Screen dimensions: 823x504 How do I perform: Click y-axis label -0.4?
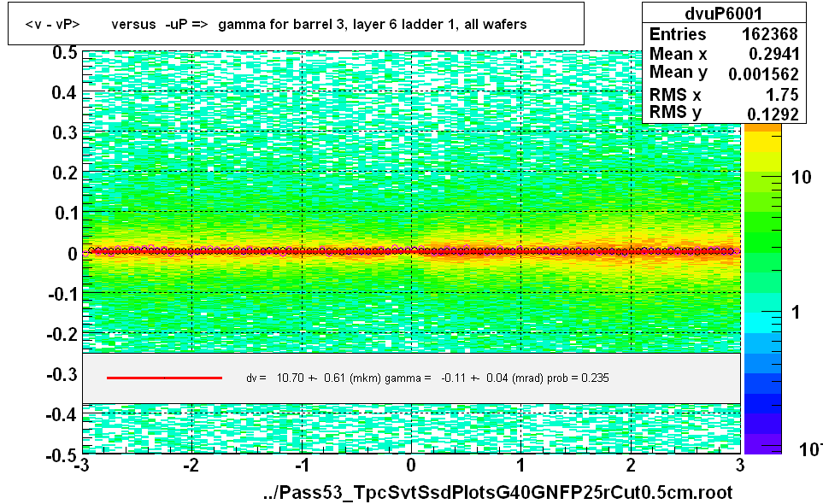click(62, 415)
